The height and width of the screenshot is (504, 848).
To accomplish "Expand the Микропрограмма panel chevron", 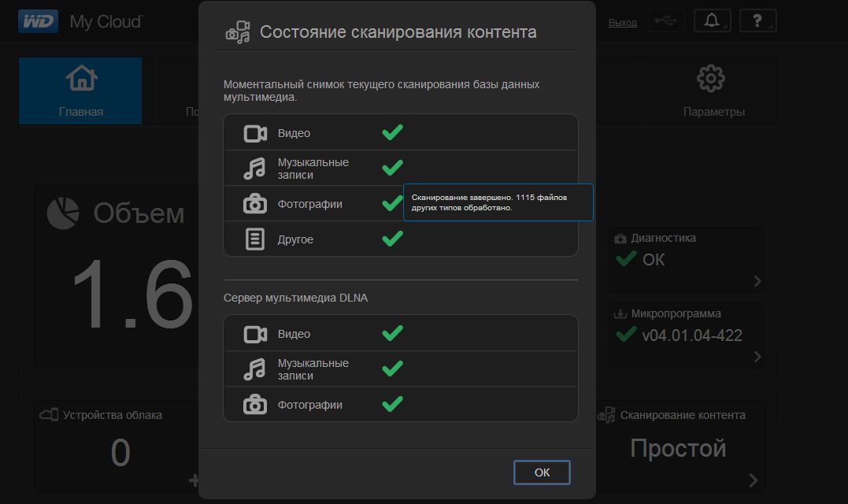I will pyautogui.click(x=757, y=356).
